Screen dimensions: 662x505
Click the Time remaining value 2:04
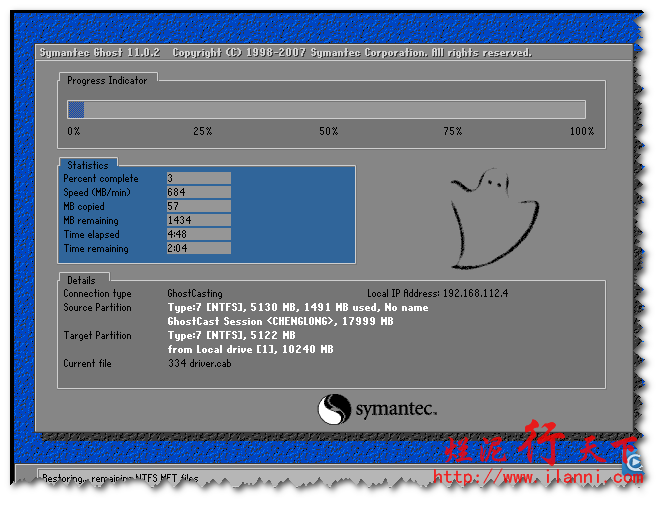tap(199, 248)
